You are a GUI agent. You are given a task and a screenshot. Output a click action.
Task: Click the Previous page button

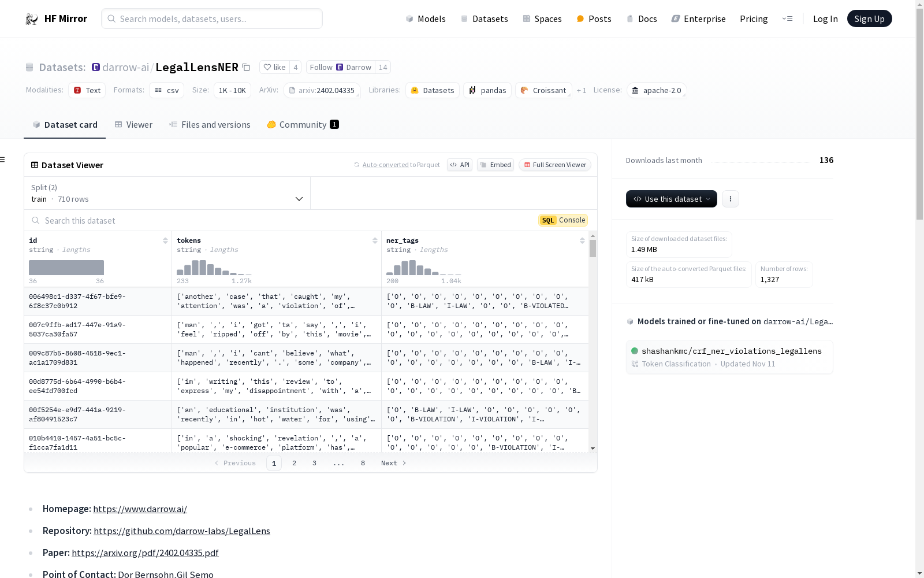pyautogui.click(x=235, y=463)
